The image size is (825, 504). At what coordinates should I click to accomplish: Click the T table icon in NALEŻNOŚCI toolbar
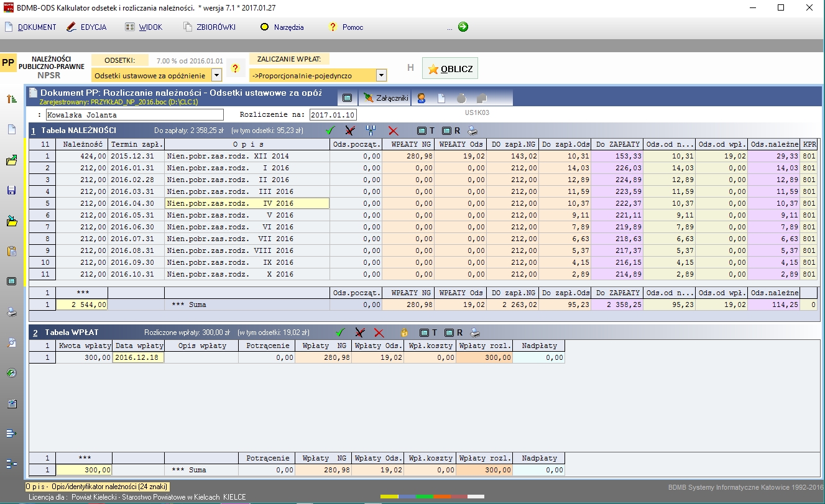click(426, 131)
